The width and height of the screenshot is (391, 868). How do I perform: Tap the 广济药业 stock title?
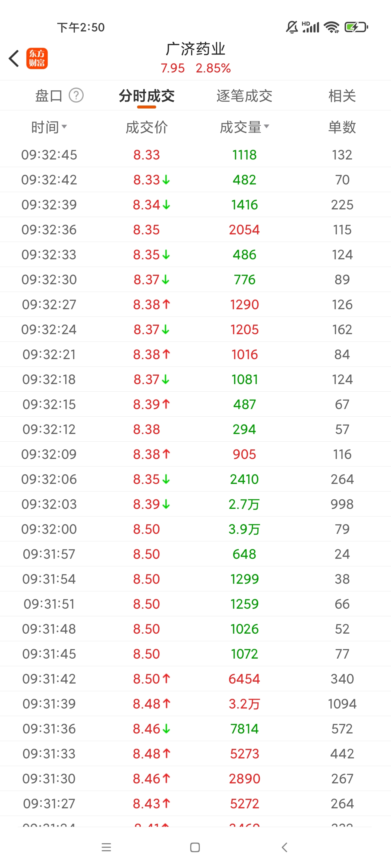pos(195,49)
